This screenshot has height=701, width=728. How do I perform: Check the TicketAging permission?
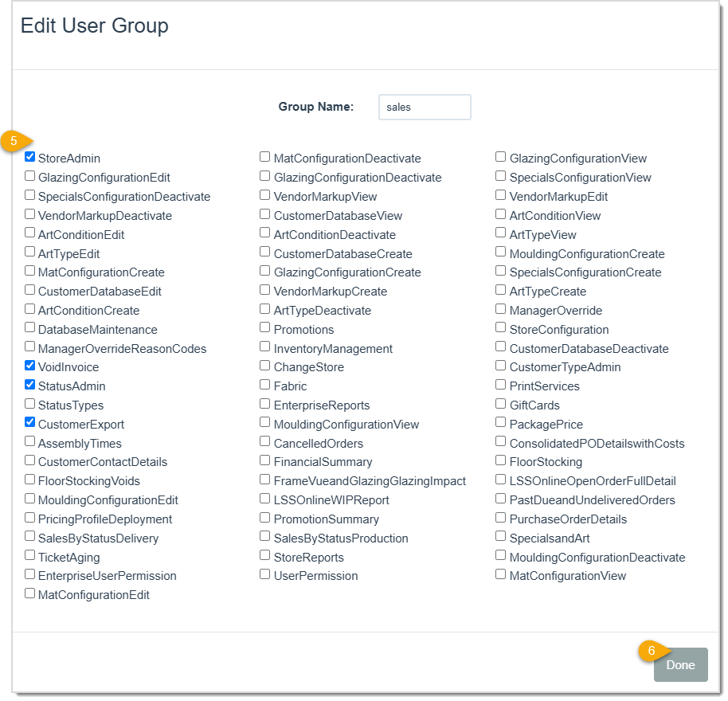[x=29, y=556]
